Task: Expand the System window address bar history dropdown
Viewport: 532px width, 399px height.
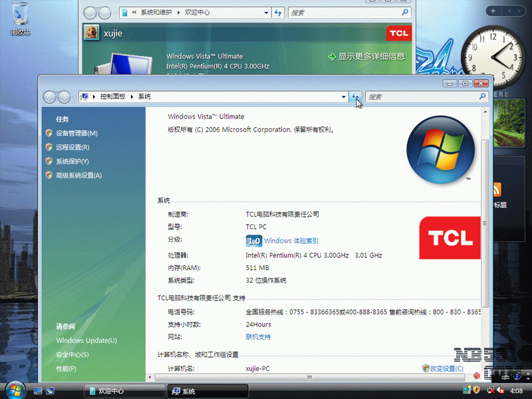Action: coord(344,97)
